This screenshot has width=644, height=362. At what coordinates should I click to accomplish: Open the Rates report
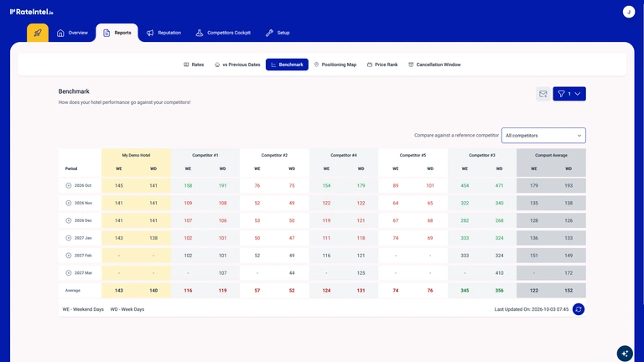click(x=194, y=65)
